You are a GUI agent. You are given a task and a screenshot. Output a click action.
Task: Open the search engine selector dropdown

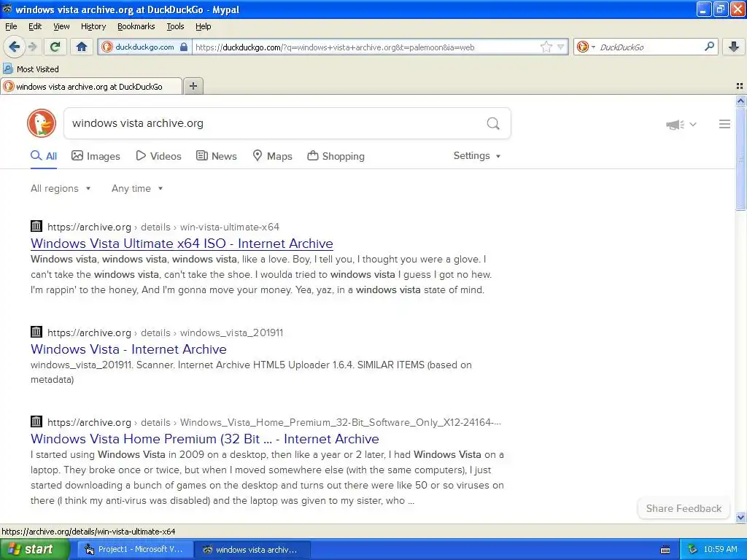point(586,47)
